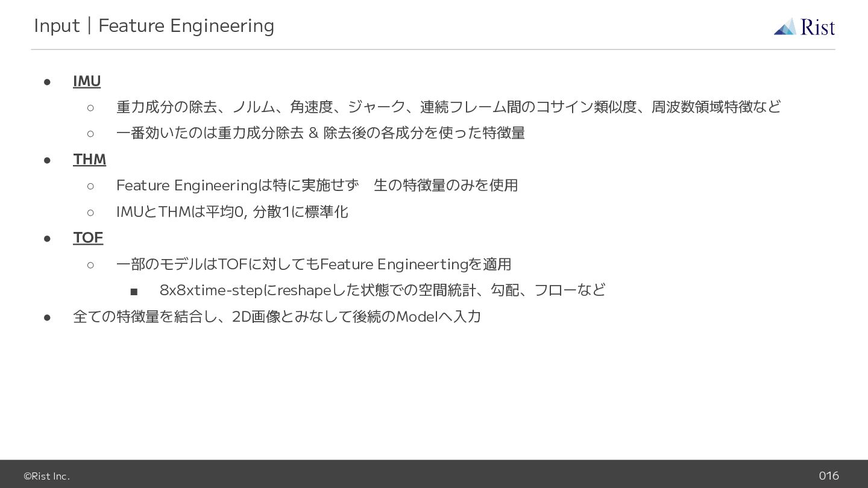The image size is (868, 488).
Task: Click the line IMUとTHMは平均0, 分散1に標準化
Action: (232, 211)
